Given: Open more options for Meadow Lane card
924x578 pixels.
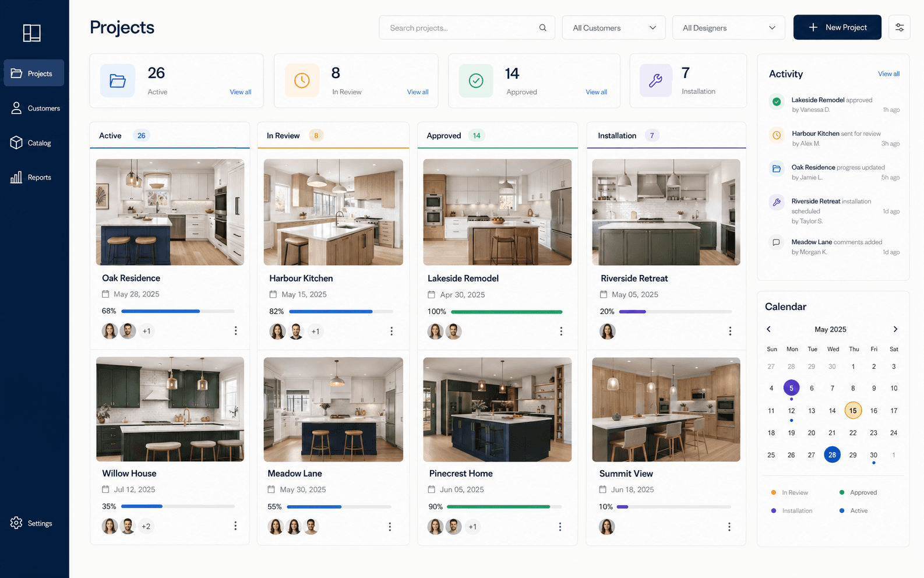Looking at the screenshot, I should [x=390, y=527].
